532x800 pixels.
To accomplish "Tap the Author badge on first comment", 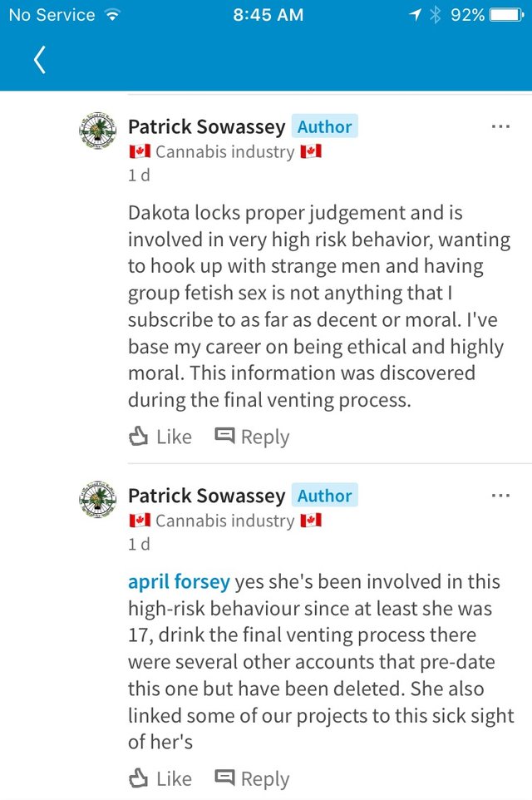I will (x=324, y=127).
